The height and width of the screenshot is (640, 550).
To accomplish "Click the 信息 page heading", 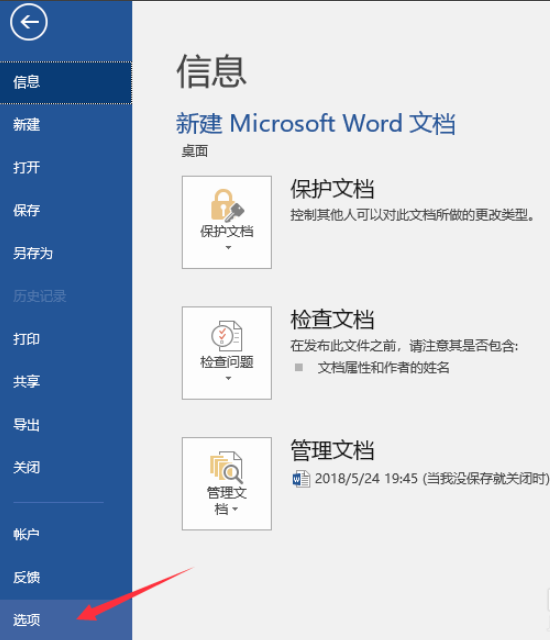I will (211, 72).
